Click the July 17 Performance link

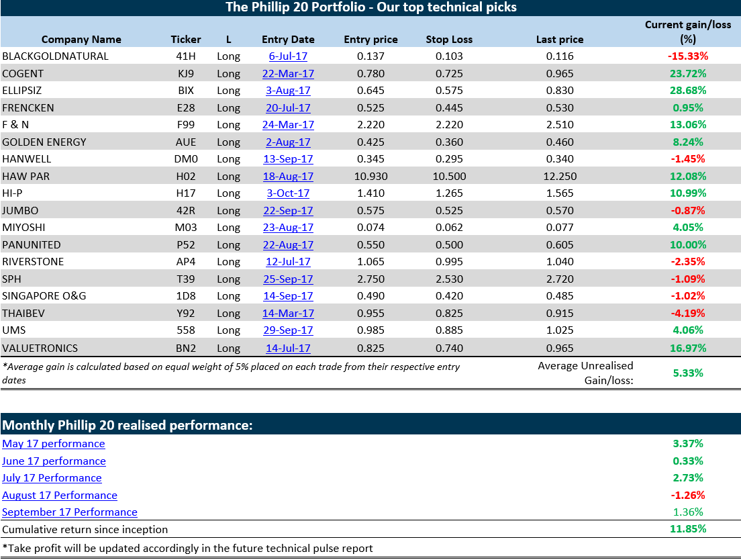52,478
